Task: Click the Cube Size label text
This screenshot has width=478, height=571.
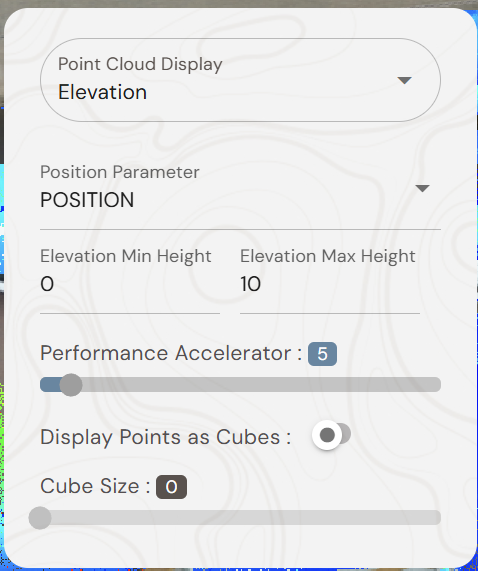Action: pyautogui.click(x=95, y=486)
